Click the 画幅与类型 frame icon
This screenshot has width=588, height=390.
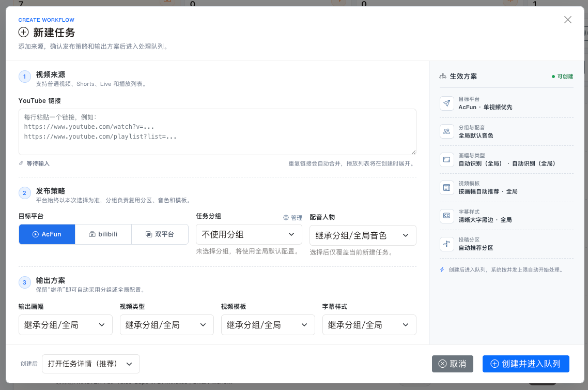point(446,159)
